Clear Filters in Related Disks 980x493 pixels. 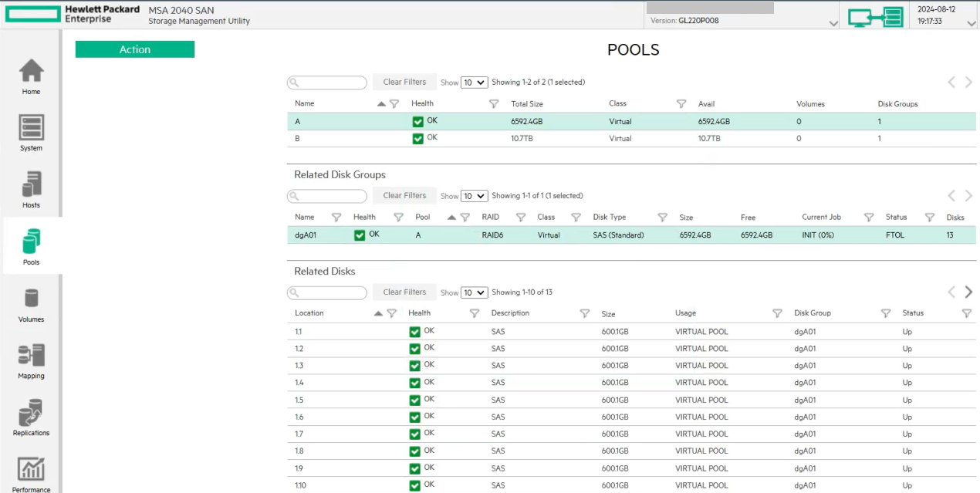[x=404, y=292]
